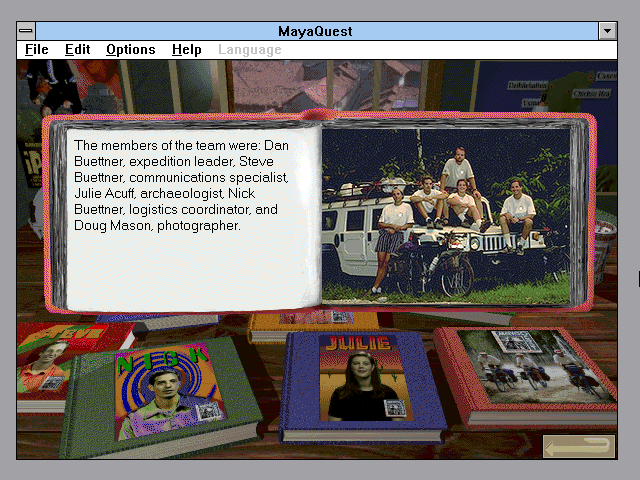
Task: Click the title bar minimize arrow
Action: pyautogui.click(x=607, y=31)
